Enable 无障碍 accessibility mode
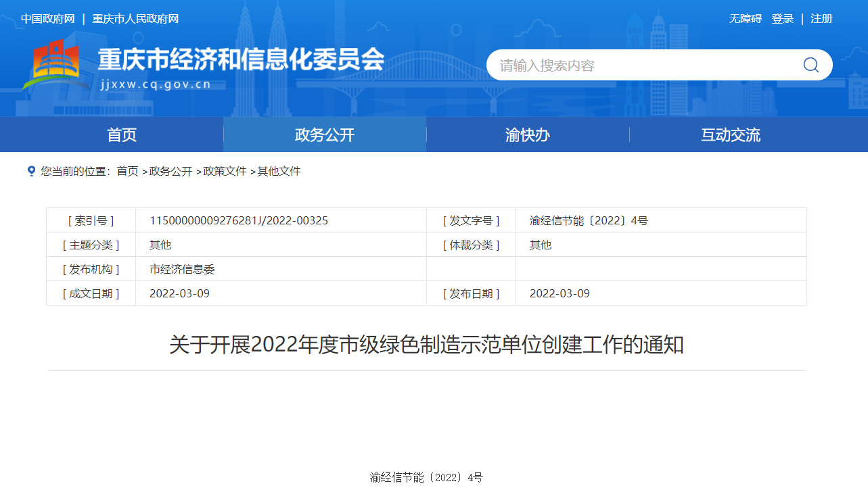The image size is (868, 490). click(745, 19)
